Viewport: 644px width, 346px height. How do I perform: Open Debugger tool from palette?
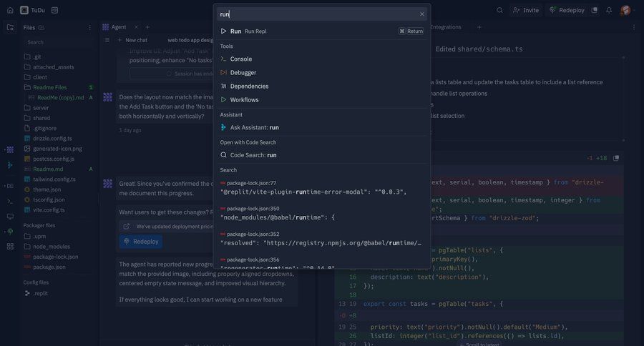pos(321,73)
